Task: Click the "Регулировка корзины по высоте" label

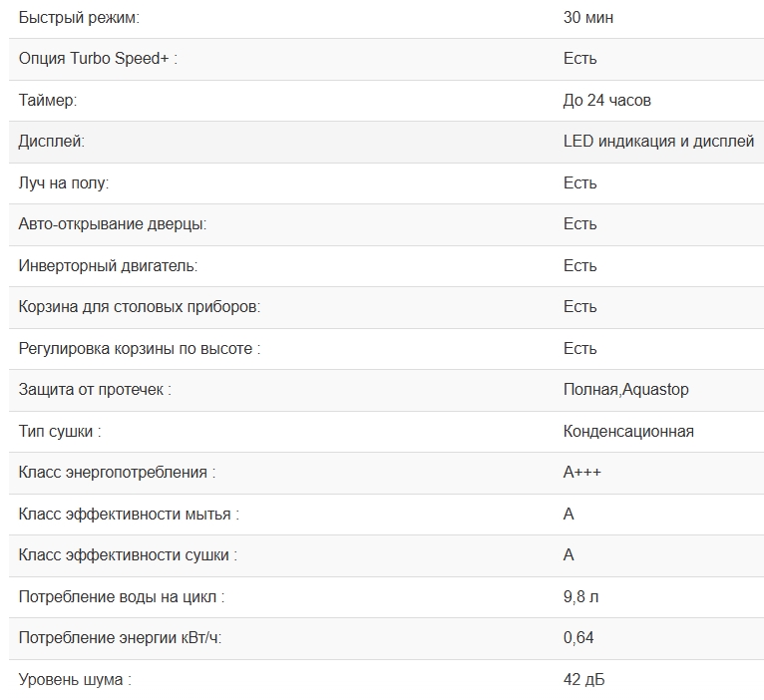Action: (x=140, y=349)
